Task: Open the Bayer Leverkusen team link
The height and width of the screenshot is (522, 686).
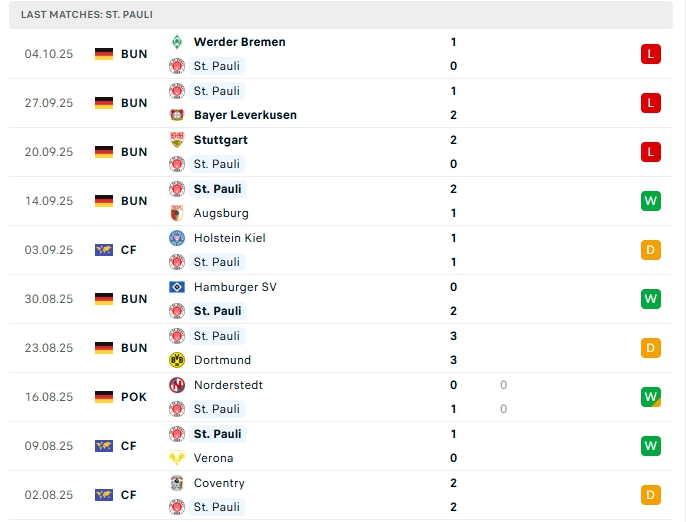Action: point(245,115)
